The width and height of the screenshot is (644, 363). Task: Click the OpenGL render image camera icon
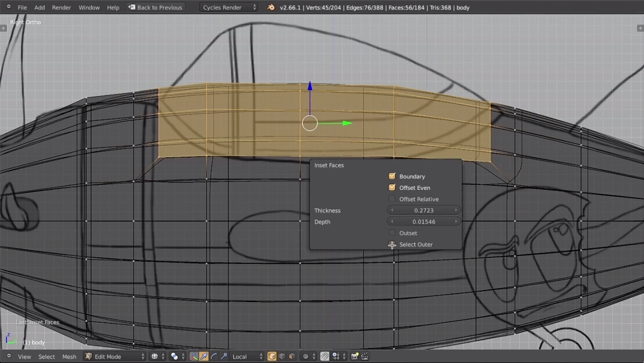click(355, 356)
